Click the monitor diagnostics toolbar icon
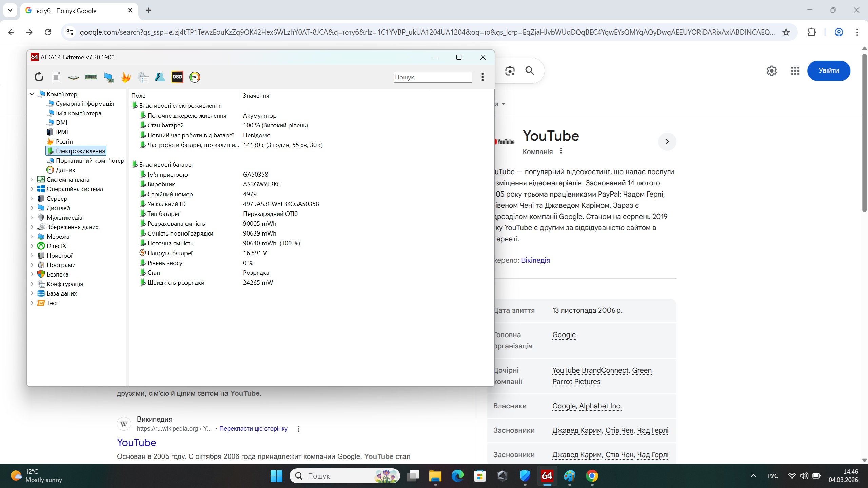Screen dimensions: 868x488 coord(108,77)
